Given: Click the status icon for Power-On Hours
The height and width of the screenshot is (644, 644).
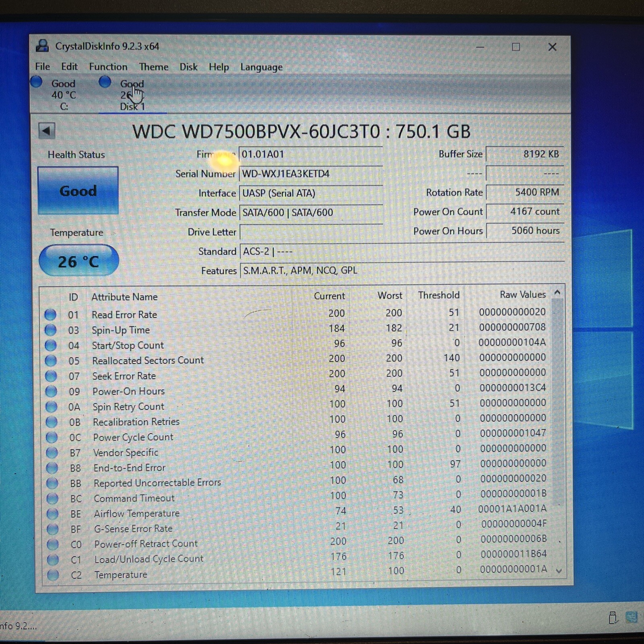Looking at the screenshot, I should 51,391.
